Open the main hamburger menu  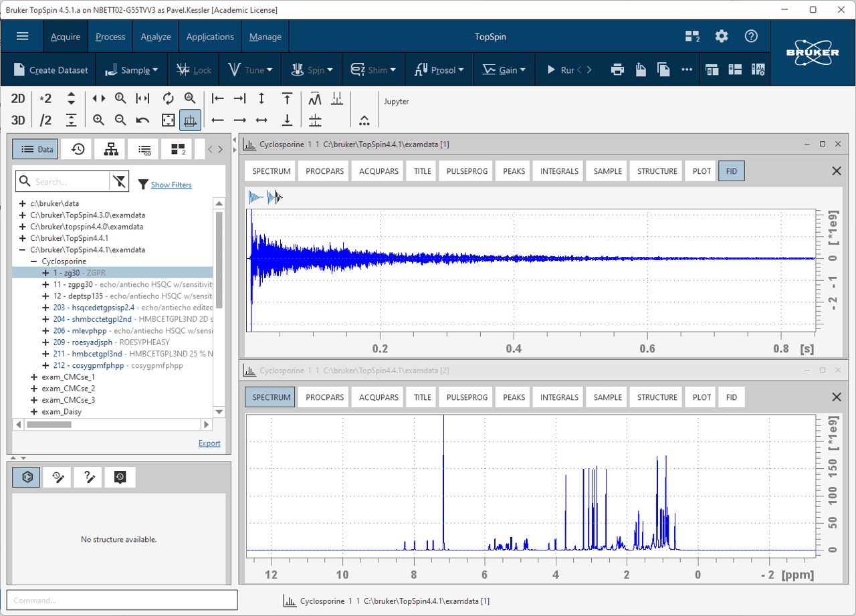coord(22,36)
